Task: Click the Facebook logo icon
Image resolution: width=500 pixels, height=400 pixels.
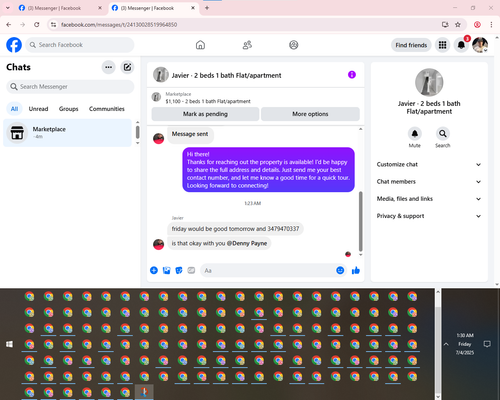Action: (x=14, y=45)
